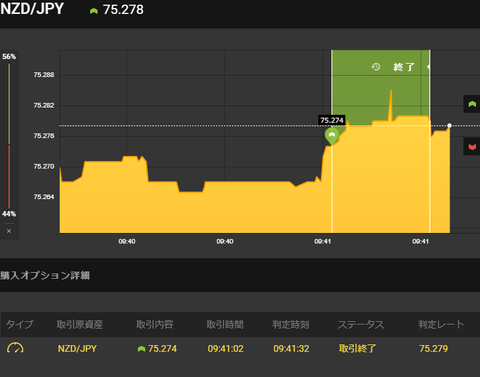Click the history clock icon beside 終了
This screenshot has width=480, height=377.
376,67
